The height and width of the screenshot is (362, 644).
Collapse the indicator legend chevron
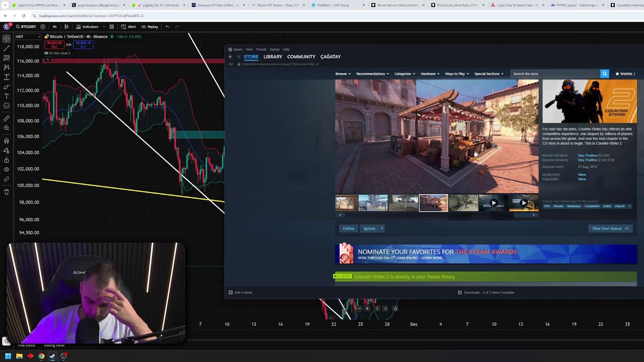tap(47, 60)
